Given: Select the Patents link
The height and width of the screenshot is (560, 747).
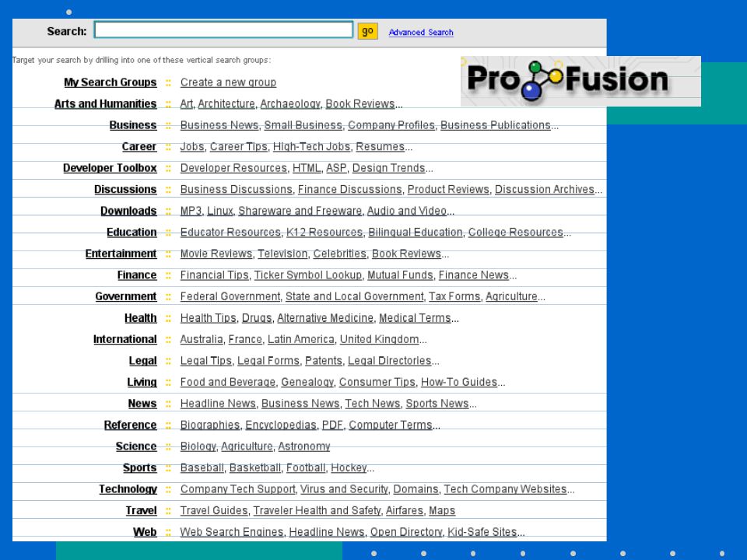Looking at the screenshot, I should [x=324, y=361].
